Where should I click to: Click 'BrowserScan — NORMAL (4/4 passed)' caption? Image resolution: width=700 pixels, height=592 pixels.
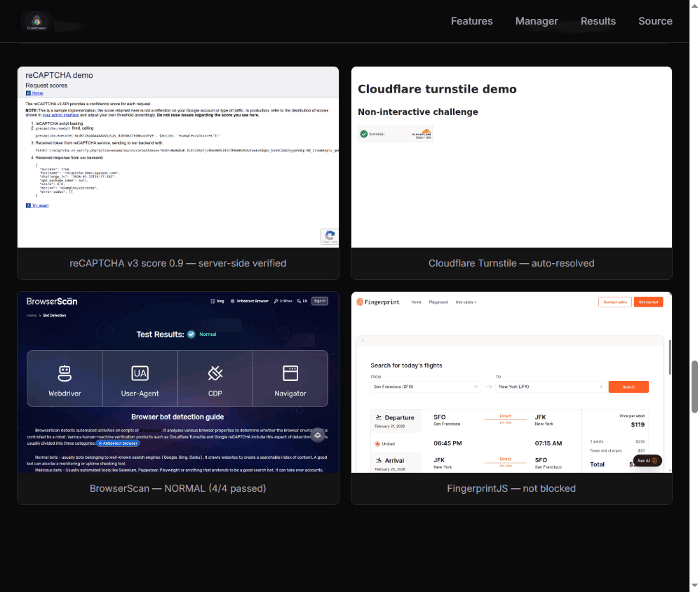(178, 488)
